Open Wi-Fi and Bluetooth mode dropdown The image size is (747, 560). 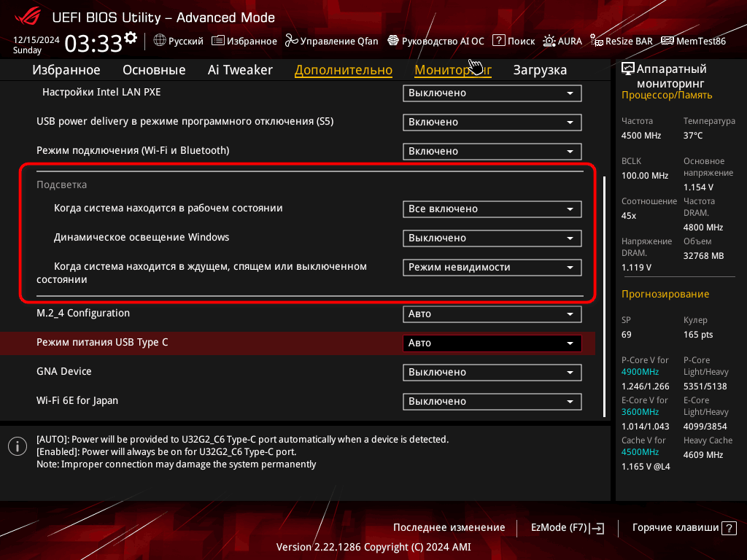[x=492, y=151]
